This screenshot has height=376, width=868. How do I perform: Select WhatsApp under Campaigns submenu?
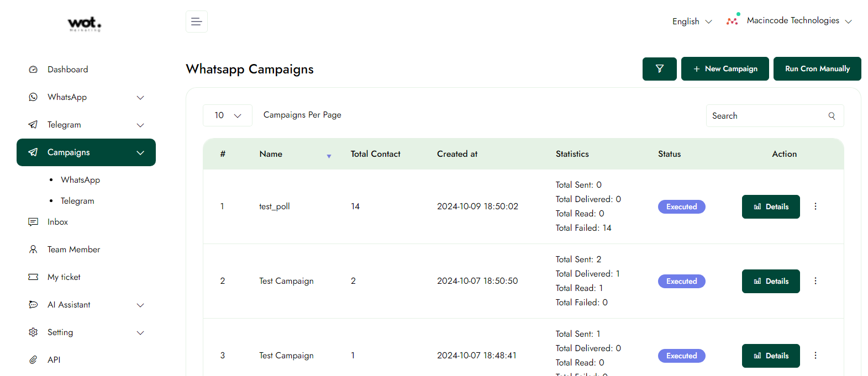pyautogui.click(x=80, y=180)
